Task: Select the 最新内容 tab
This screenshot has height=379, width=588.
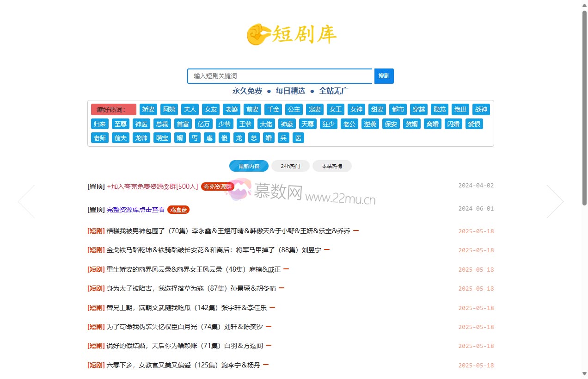Action: point(249,166)
